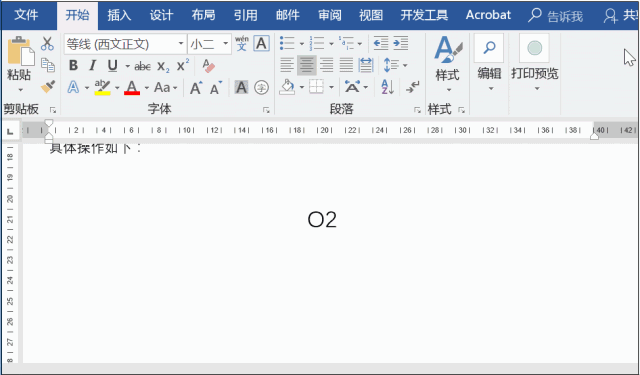The width and height of the screenshot is (640, 375).
Task: Open Paragraph dialog launcher
Action: tap(417, 110)
